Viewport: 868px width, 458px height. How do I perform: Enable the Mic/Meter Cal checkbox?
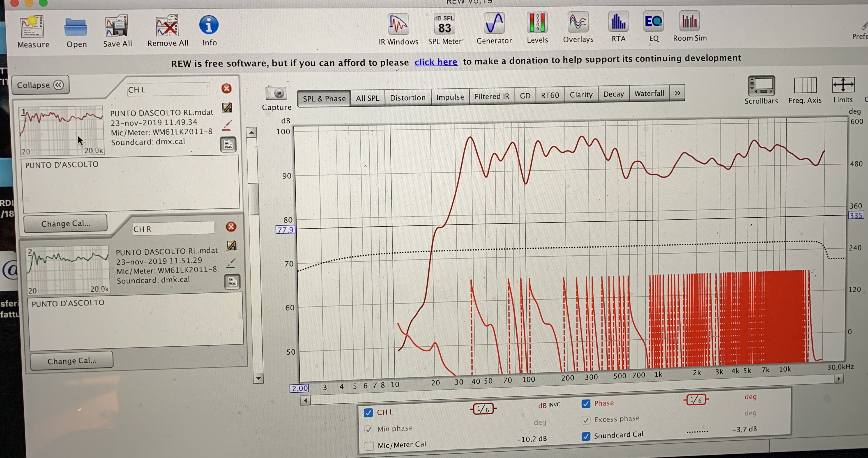click(369, 446)
